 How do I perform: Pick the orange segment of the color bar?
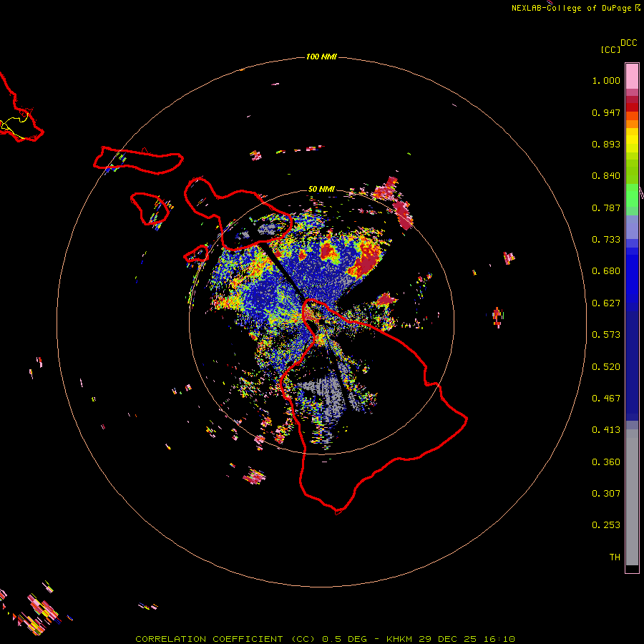click(x=632, y=124)
